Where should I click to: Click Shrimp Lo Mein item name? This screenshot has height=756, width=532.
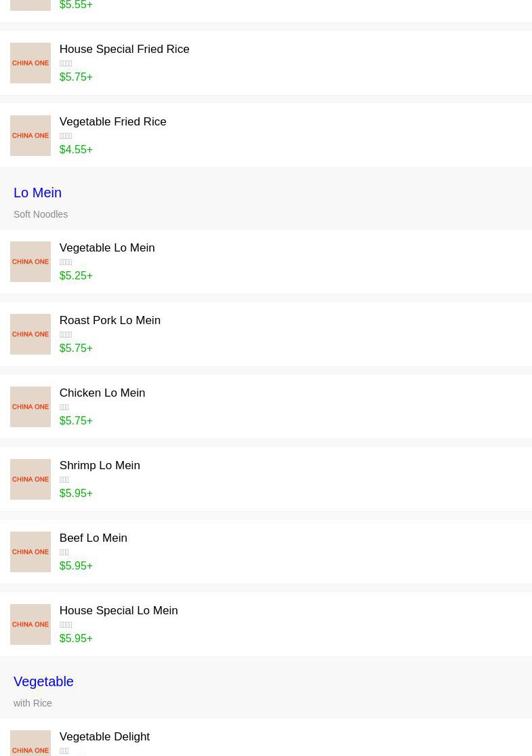(x=100, y=466)
